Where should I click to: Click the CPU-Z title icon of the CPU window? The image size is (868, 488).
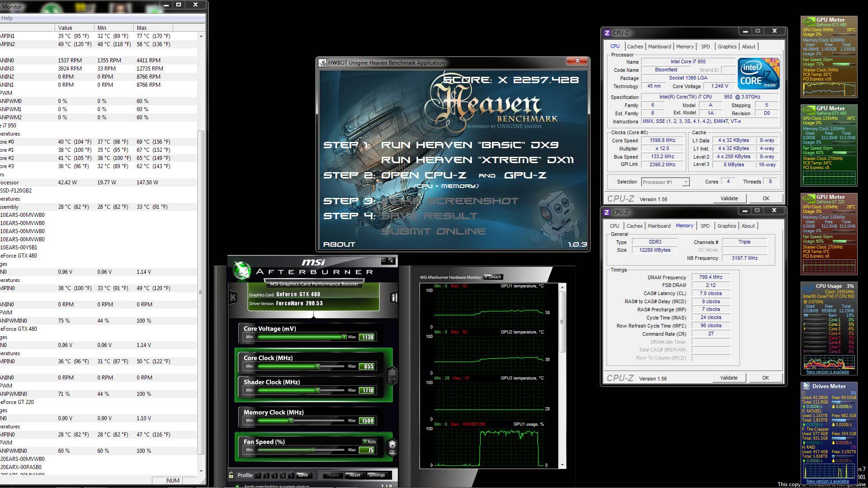point(607,33)
